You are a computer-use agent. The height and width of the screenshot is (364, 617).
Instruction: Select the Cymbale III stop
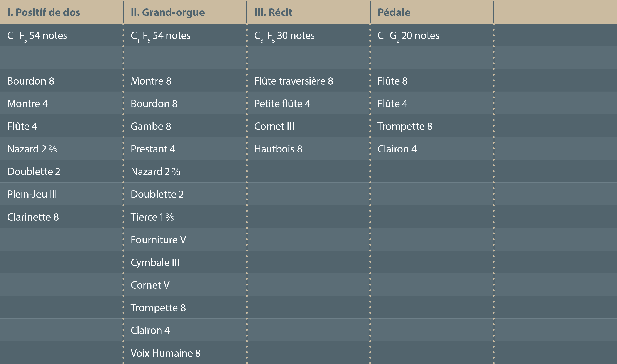tap(155, 262)
